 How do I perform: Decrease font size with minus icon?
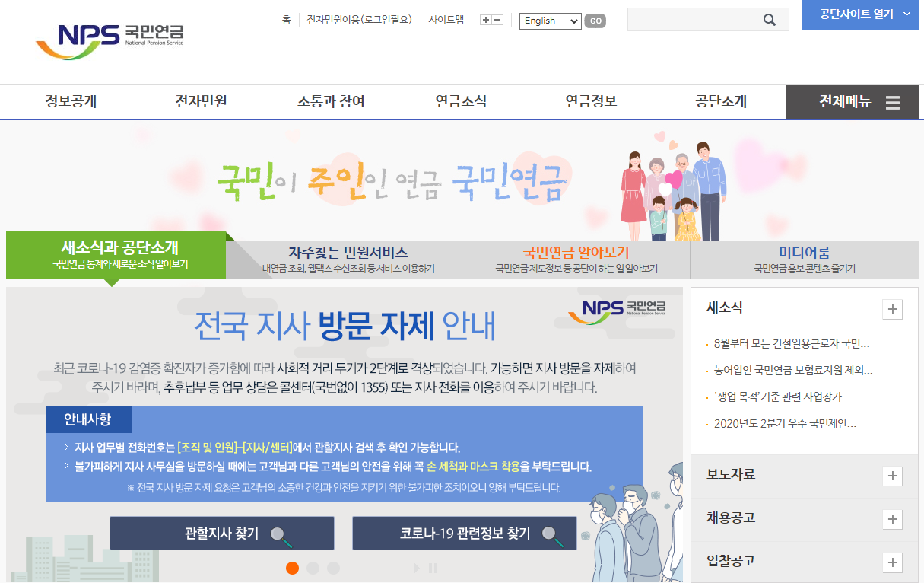coord(497,21)
